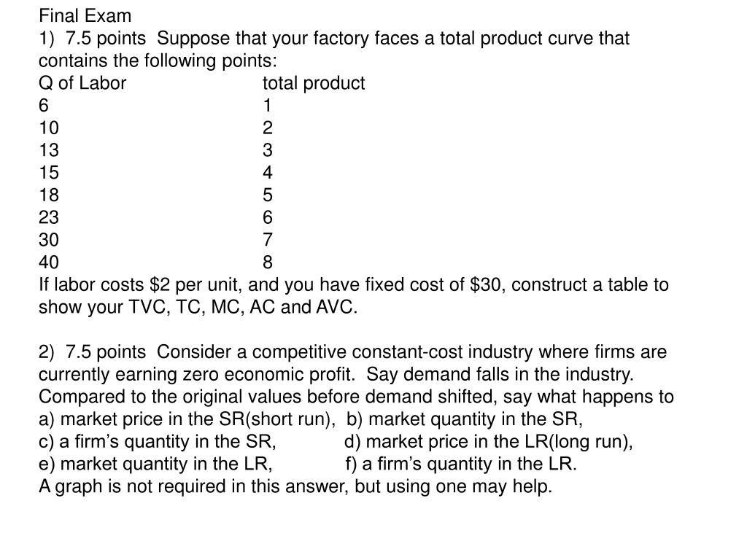Select item 'a) market price in the SR'
The image size is (747, 560).
point(187,419)
